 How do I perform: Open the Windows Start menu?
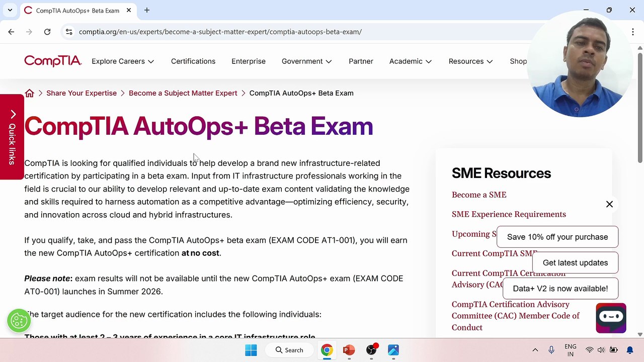[251, 350]
